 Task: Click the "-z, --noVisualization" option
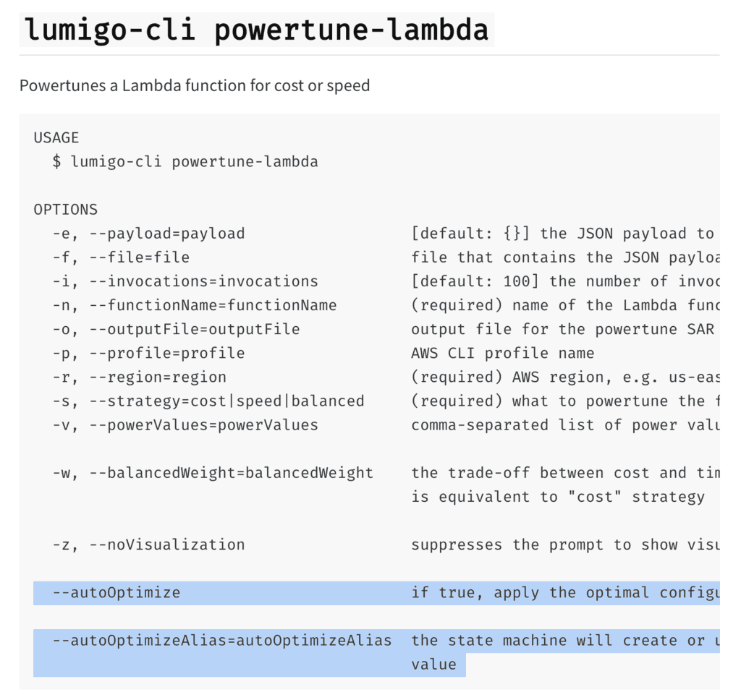click(x=148, y=545)
